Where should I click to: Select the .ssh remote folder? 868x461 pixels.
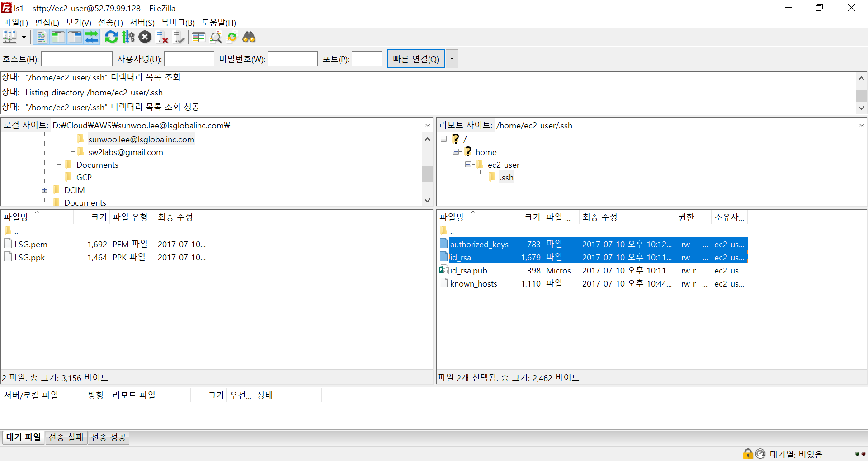(x=506, y=178)
